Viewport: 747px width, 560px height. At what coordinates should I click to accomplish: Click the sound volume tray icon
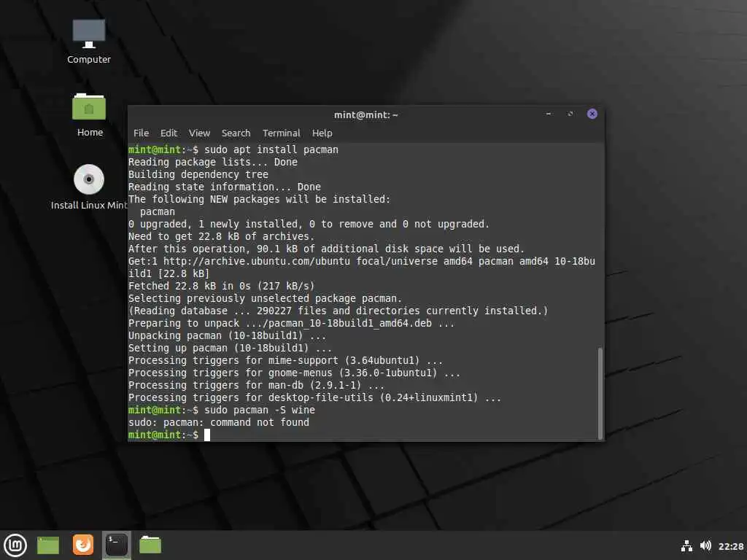pyautogui.click(x=705, y=545)
